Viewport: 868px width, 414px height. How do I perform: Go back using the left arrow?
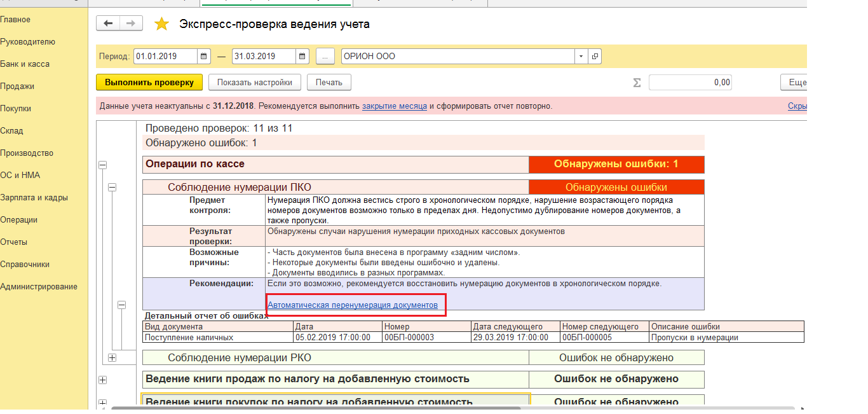click(107, 24)
